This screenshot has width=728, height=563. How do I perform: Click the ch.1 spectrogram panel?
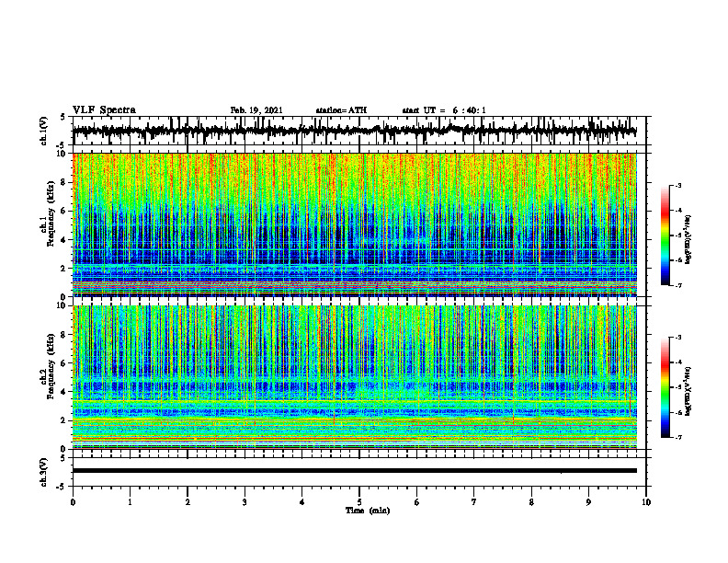(355, 224)
